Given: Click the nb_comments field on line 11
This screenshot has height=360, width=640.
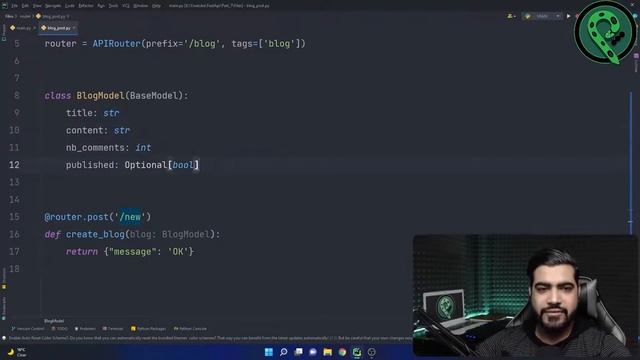Looking at the screenshot, I should coord(95,148).
